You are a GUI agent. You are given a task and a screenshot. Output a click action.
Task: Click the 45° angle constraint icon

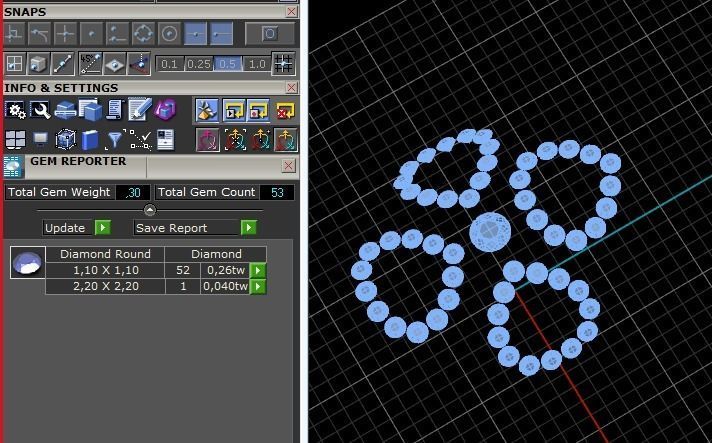(x=90, y=64)
